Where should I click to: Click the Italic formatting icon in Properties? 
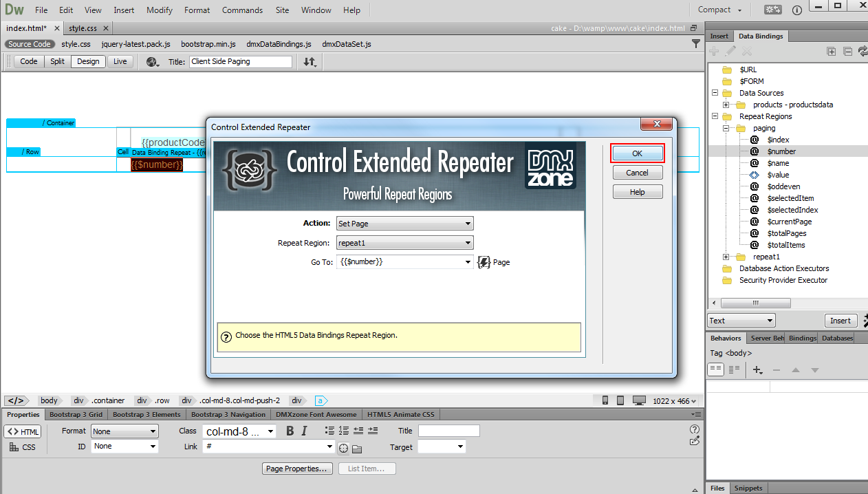[304, 431]
